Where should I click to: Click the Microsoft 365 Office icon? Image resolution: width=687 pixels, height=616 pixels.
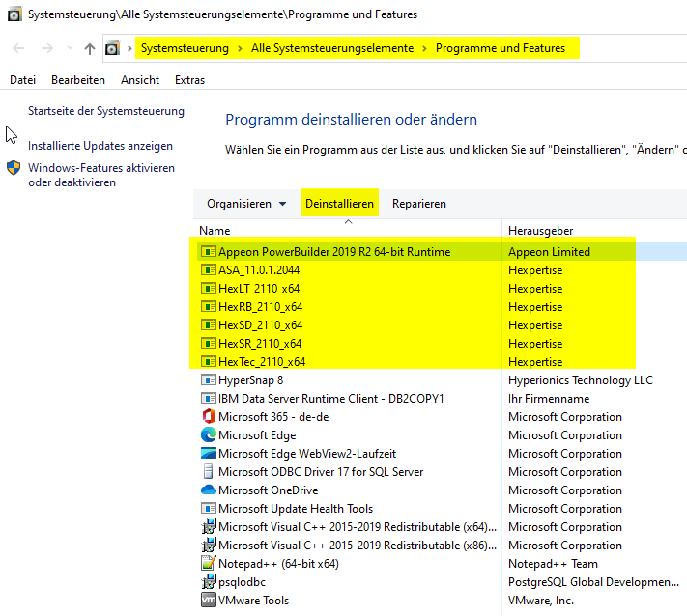click(x=208, y=416)
